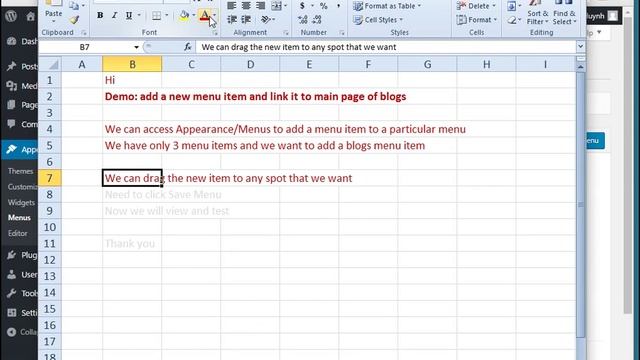The image size is (640, 360).
Task: Open the Alignment dialog launcher
Action: [286, 33]
